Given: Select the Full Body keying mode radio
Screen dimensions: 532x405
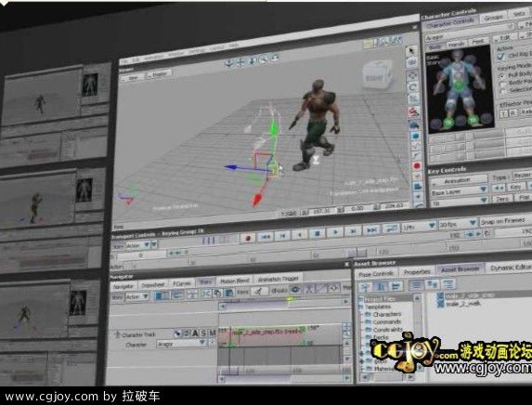Looking at the screenshot, I should pos(503,75).
